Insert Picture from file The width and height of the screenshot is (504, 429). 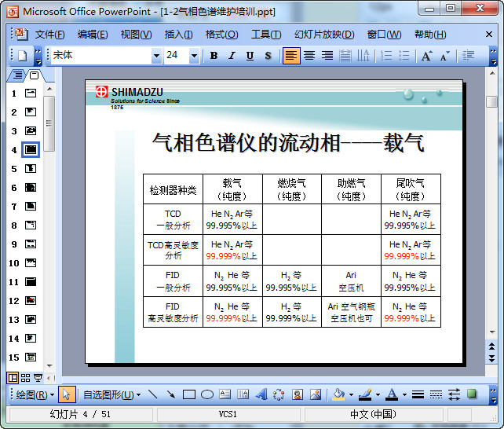click(316, 394)
